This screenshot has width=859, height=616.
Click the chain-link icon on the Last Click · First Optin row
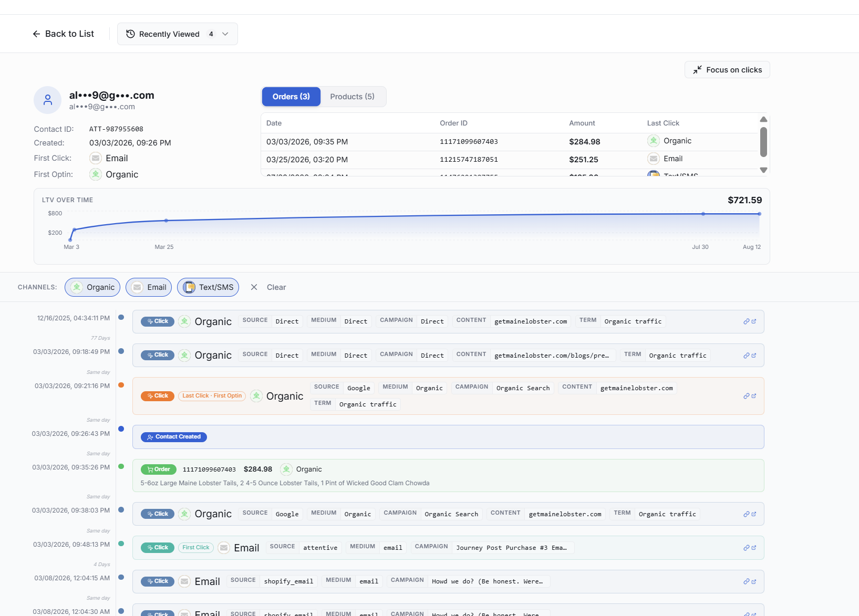pos(746,396)
